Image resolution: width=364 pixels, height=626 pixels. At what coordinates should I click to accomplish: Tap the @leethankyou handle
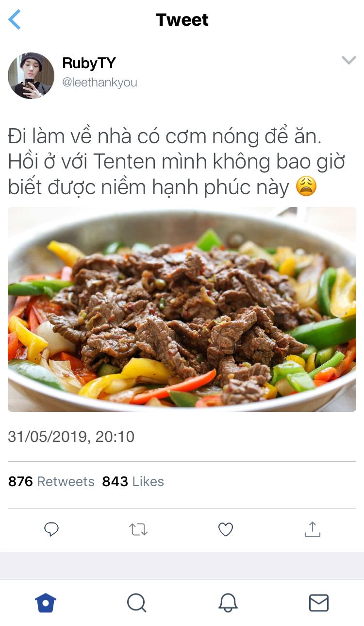(x=99, y=83)
